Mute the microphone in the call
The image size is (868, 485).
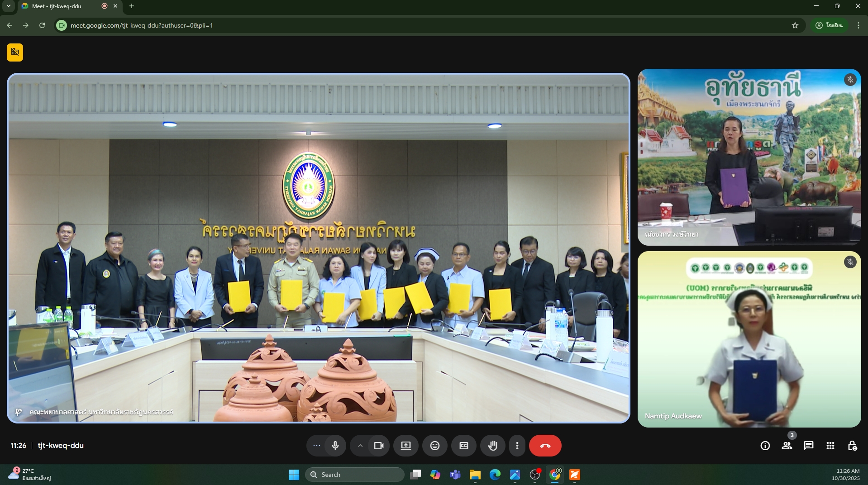(335, 446)
